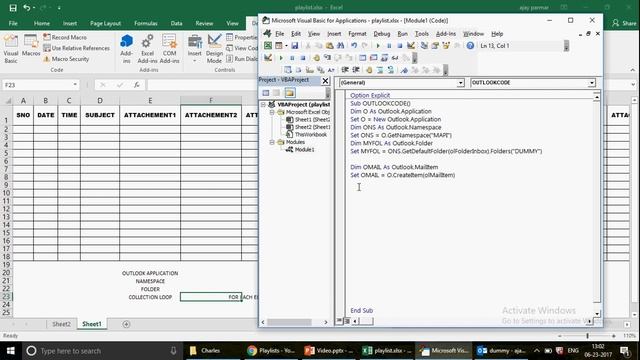Toggle Design Mode in Excel ribbon
640x360 pixels.
pos(214,49)
